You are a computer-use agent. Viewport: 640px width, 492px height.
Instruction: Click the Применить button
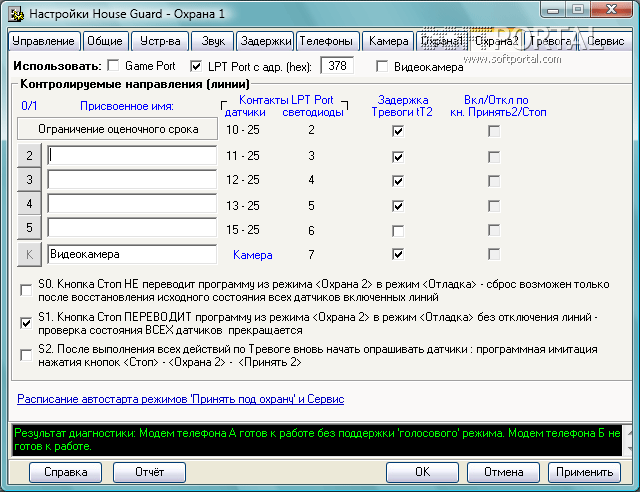coord(584,472)
